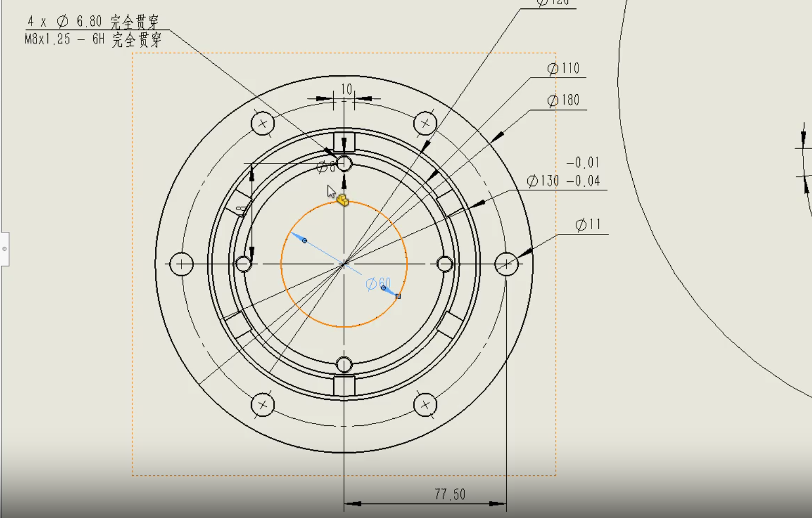Viewport: 812px width, 518px height.
Task: Click the small threaded hole at top center
Action: (344, 163)
